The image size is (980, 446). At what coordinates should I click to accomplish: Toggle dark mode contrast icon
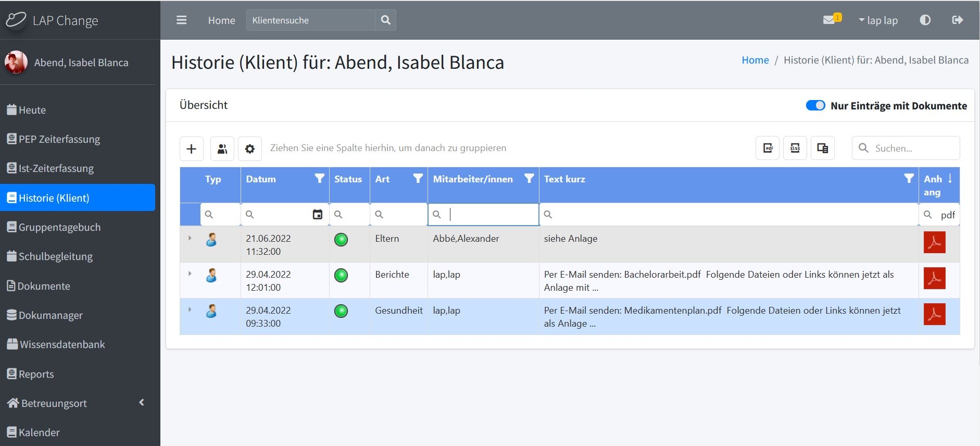click(925, 20)
